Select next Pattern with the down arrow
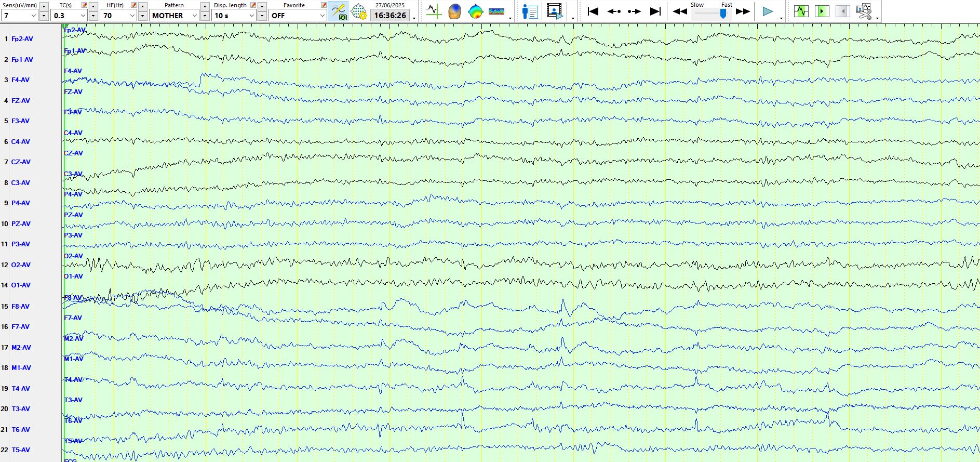 205,16
